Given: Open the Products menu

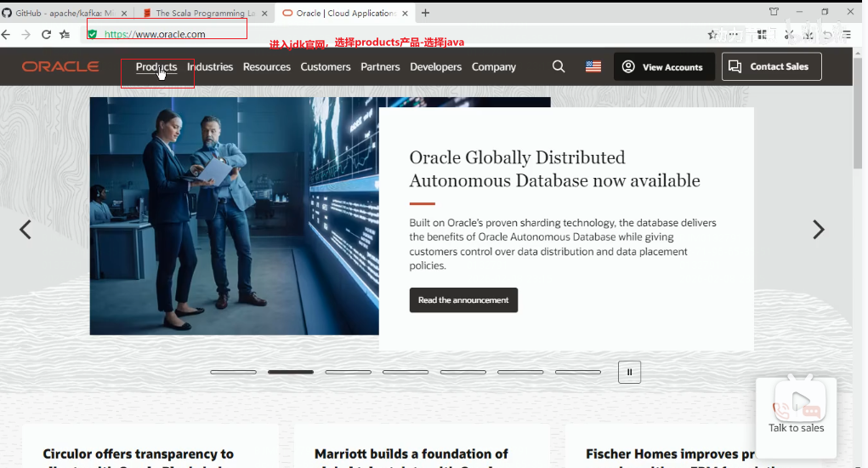Looking at the screenshot, I should tap(156, 67).
